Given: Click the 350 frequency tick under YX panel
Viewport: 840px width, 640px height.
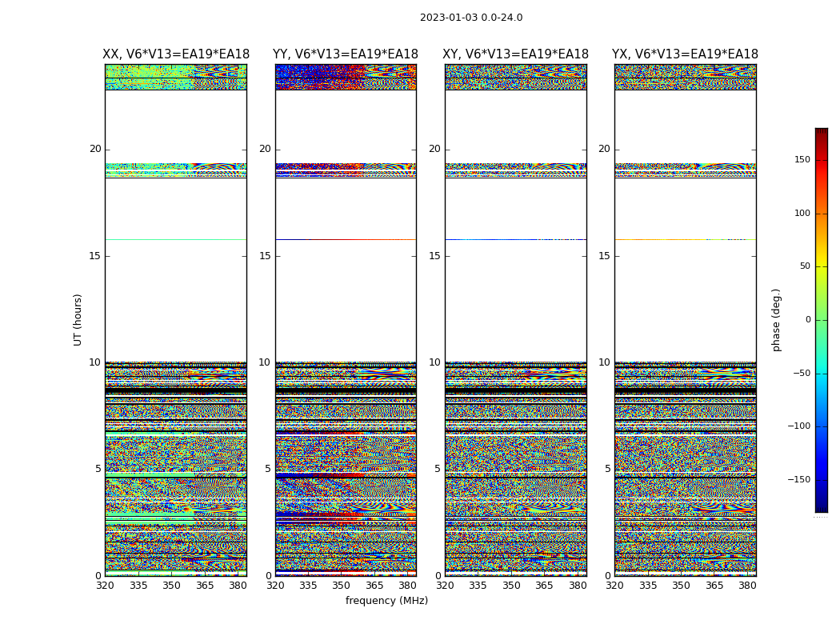Looking at the screenshot, I should [x=681, y=586].
